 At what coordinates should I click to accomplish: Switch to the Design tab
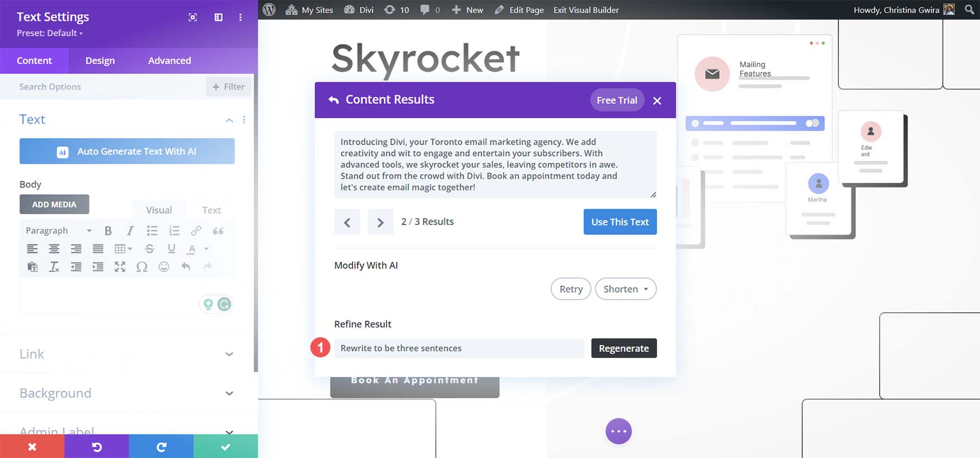coord(100,60)
